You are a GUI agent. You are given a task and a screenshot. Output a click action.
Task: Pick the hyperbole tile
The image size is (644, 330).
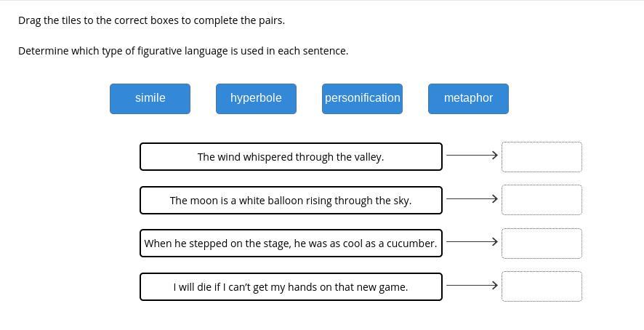point(256,99)
